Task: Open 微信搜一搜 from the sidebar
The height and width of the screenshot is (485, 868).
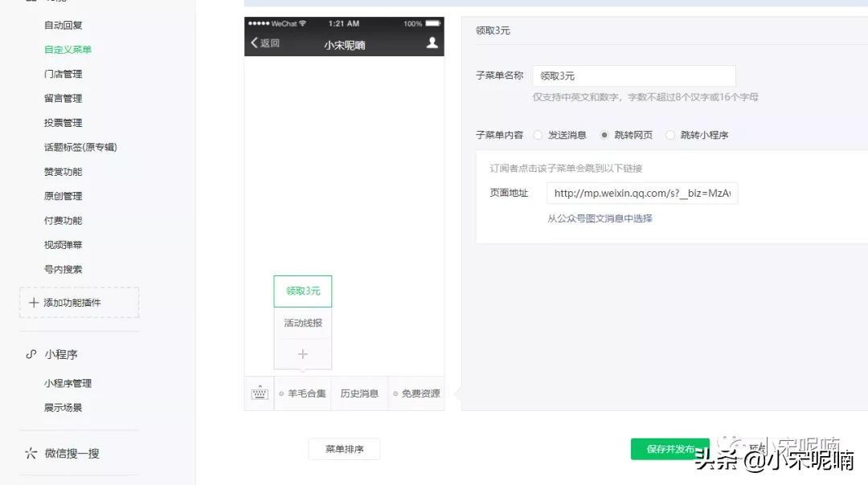Action: 74,453
